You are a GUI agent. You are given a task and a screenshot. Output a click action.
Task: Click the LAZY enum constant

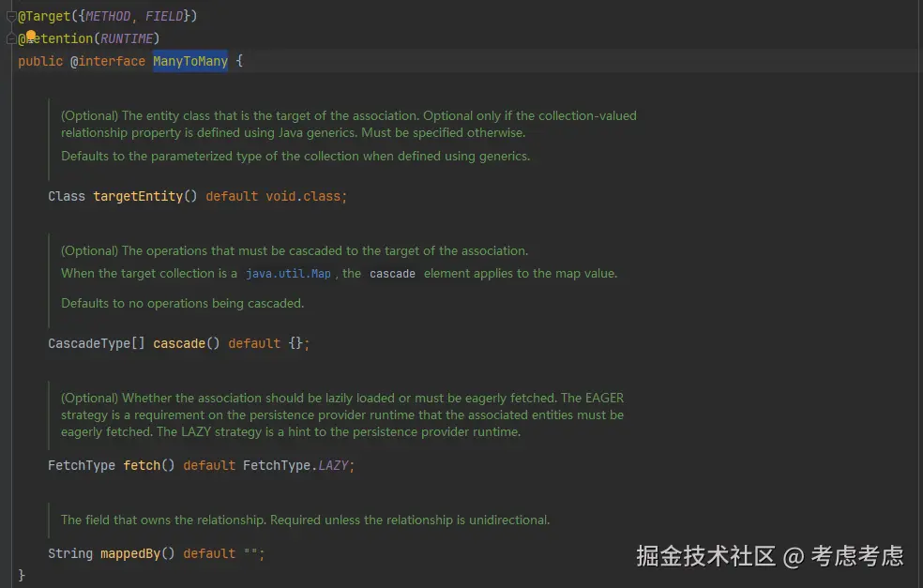[x=335, y=465]
